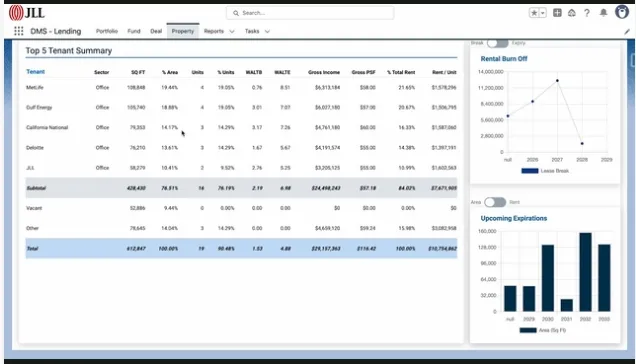
Task: Click the Gross Income column header
Action: point(324,72)
